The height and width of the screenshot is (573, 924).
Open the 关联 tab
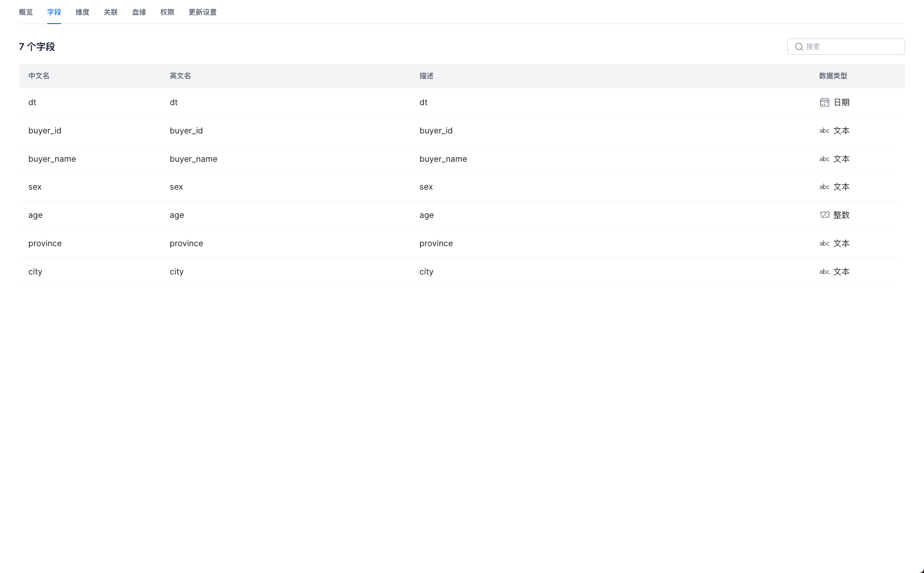(111, 12)
